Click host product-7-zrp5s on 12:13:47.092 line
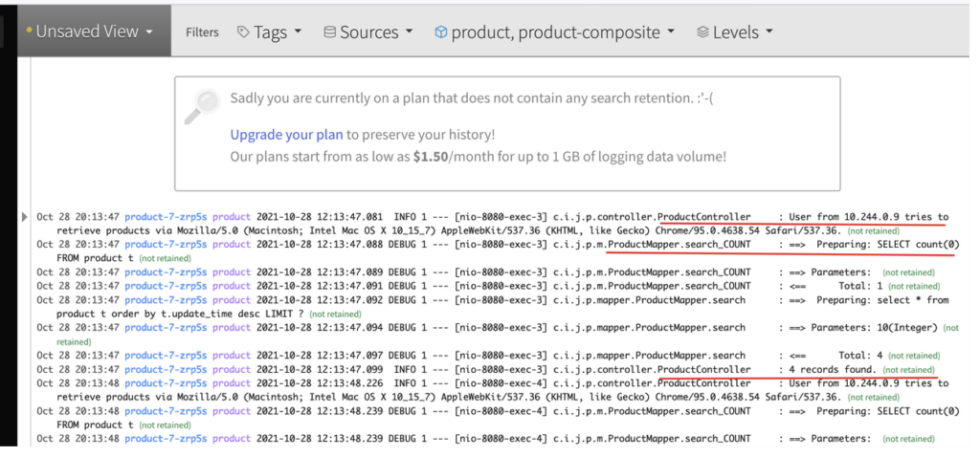Image resolution: width=980 pixels, height=457 pixels. tap(166, 299)
